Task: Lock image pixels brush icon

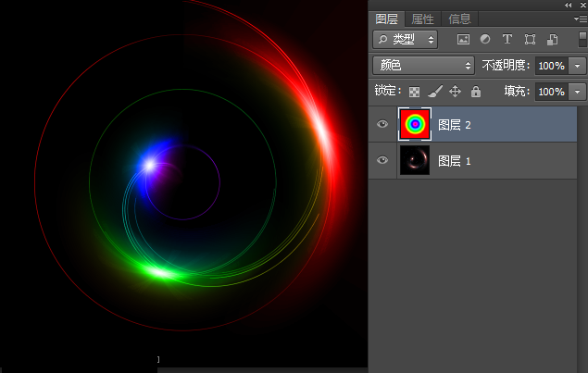Action: (435, 91)
